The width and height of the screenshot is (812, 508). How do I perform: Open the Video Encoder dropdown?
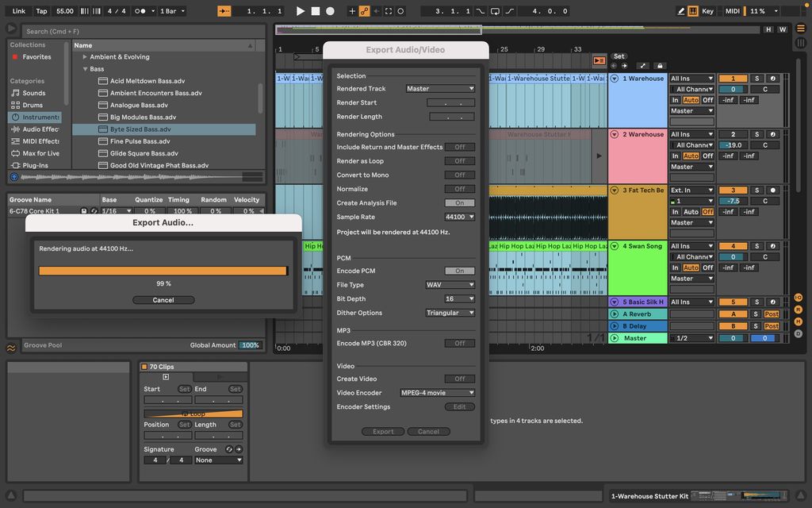click(x=437, y=393)
